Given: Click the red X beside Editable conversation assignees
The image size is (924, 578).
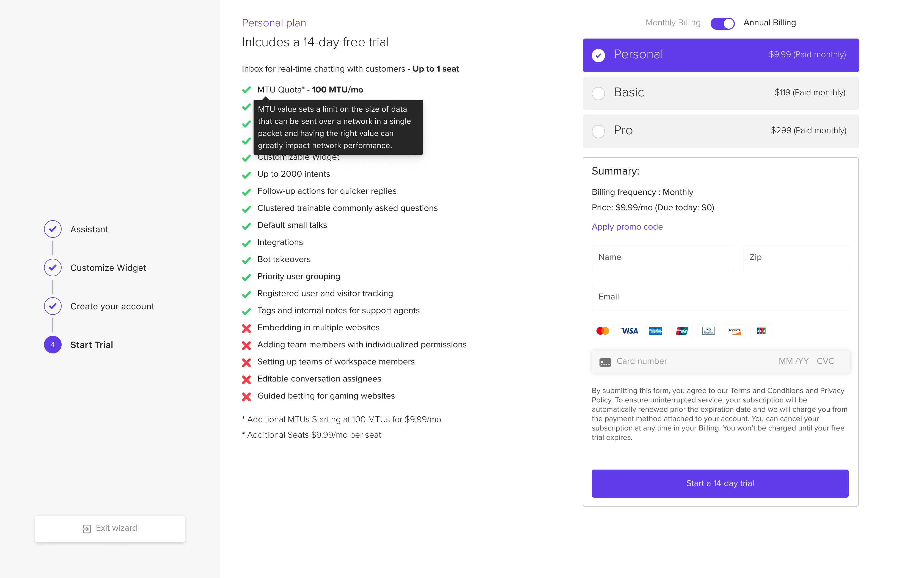Looking at the screenshot, I should 246,380.
